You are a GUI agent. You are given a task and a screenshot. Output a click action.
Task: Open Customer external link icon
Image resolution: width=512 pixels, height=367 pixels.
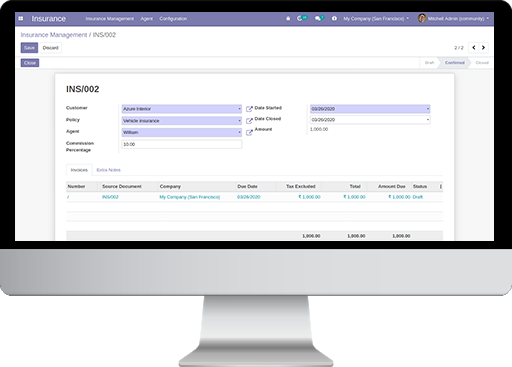[249, 109]
